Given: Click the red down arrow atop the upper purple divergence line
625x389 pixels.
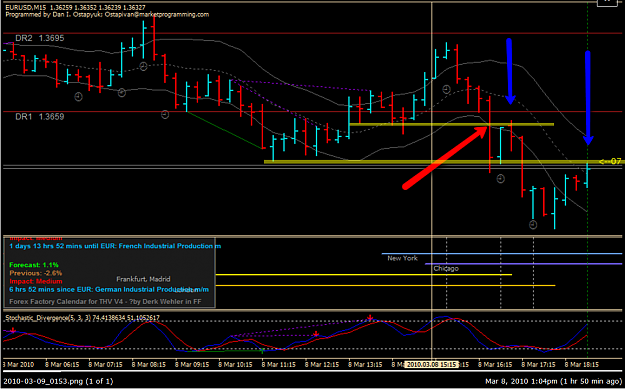Looking at the screenshot, I should coord(370,318).
